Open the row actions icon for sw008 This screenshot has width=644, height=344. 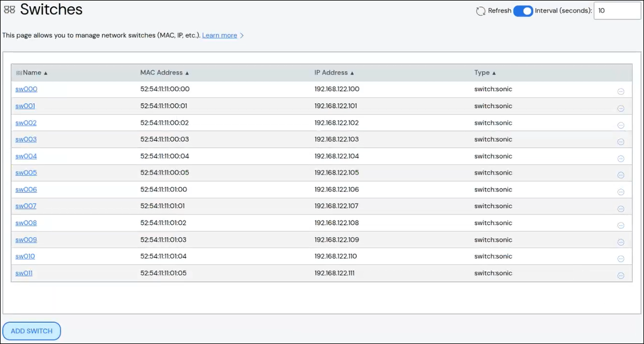(620, 226)
